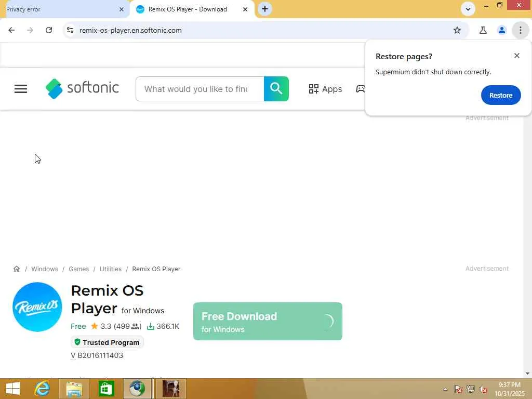Select the Remix OS Player - Download tab
The height and width of the screenshot is (399, 532).
(188, 9)
